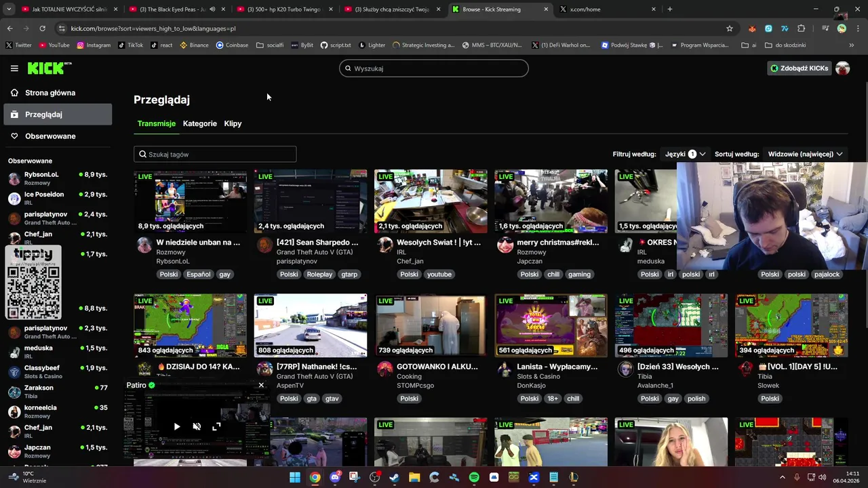Open the GOTOWANKO I ALKU stream thumbnail
Image resolution: width=868 pixels, height=488 pixels.
click(x=431, y=325)
